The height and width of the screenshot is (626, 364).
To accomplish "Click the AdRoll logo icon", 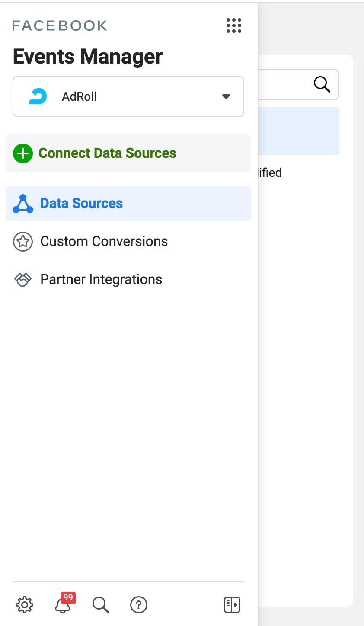I will [38, 96].
